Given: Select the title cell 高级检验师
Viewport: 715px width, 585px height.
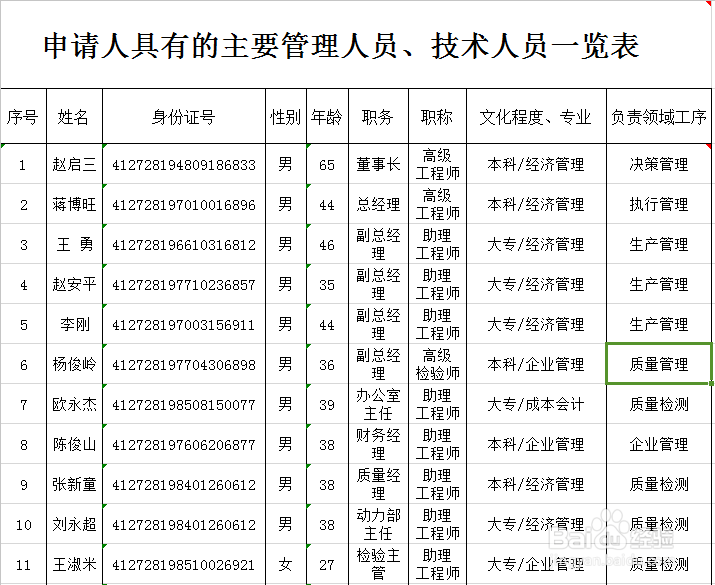Looking at the screenshot, I should (x=437, y=364).
